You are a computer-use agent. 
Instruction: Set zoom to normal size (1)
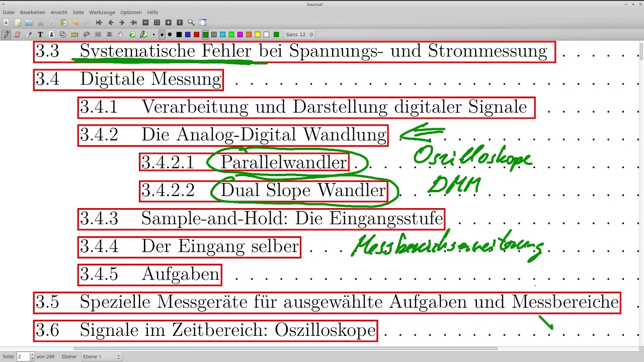tap(180, 23)
